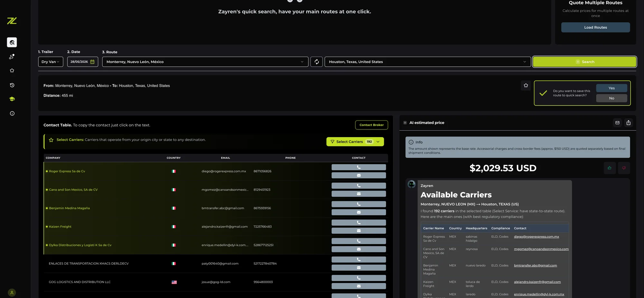The width and height of the screenshot is (644, 298).
Task: Give thumbs up to the estimated price
Action: (x=610, y=168)
